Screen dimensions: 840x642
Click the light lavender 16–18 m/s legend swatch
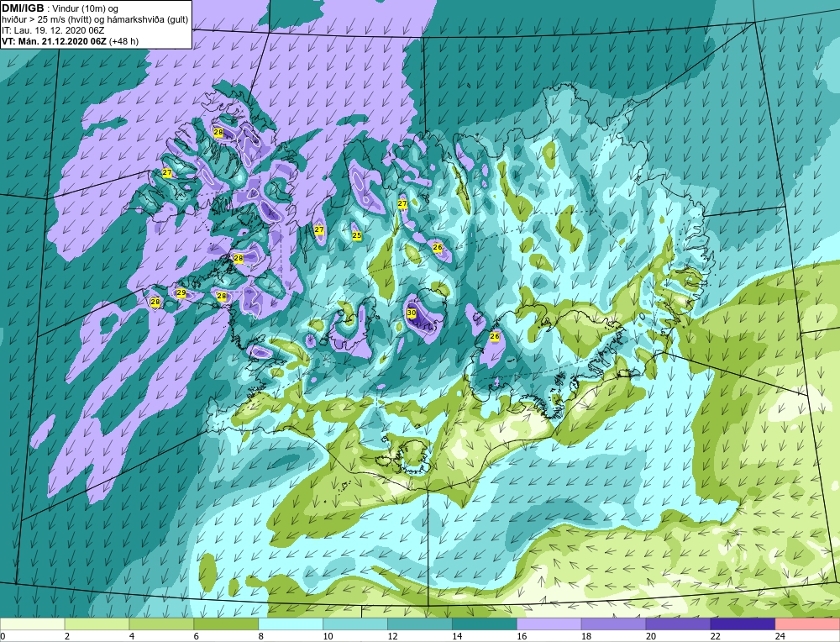(549, 624)
